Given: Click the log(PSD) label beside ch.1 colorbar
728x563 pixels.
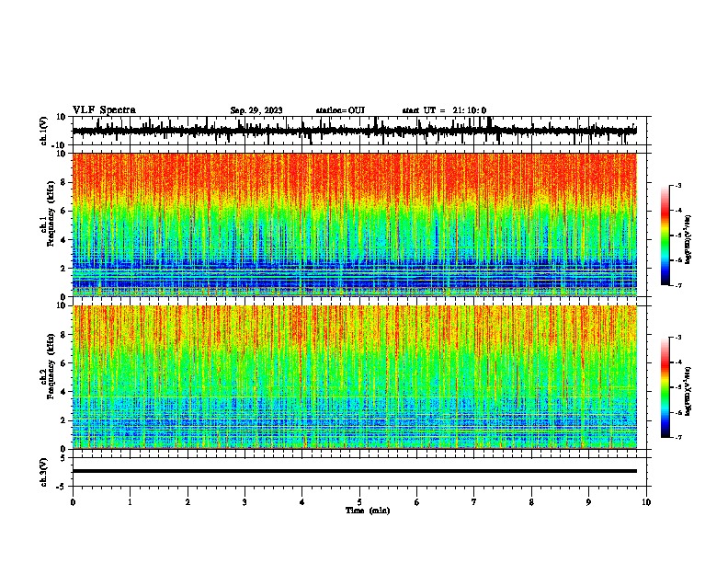Looking at the screenshot, I should (x=688, y=240).
